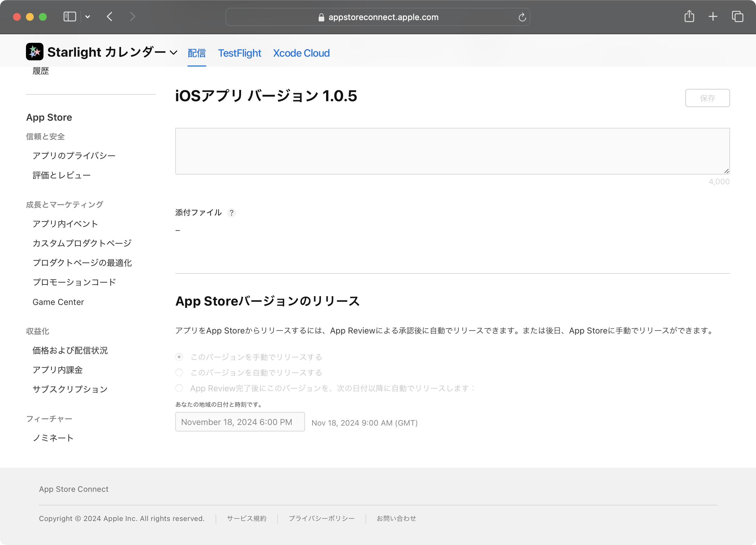
Task: Click the page reload icon
Action: [x=522, y=17]
